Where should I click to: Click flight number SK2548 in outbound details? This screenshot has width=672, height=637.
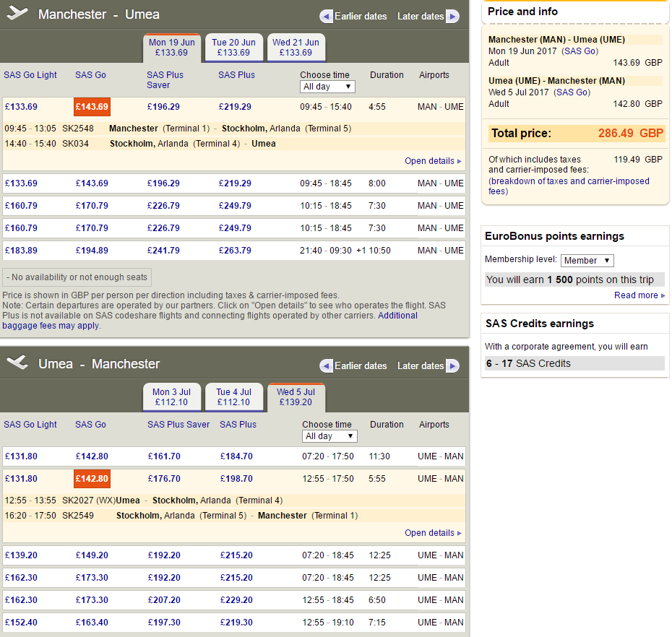tap(78, 129)
